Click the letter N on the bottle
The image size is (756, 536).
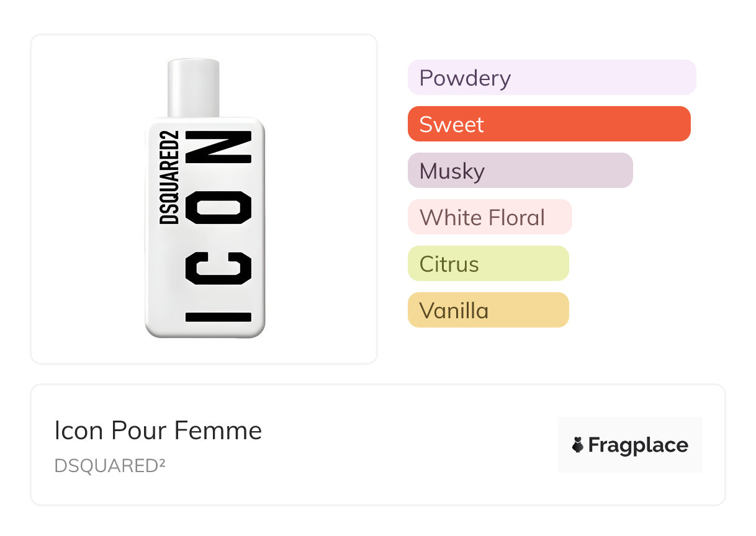pyautogui.click(x=218, y=148)
